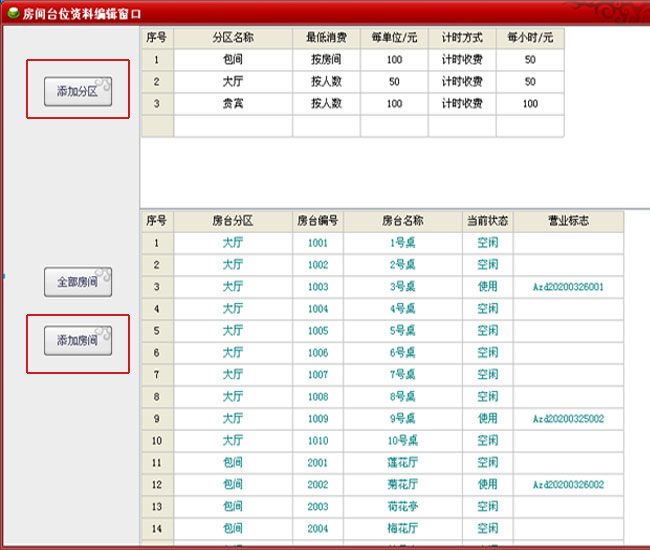
Task: Click room number 2003 cell
Action: click(x=318, y=506)
